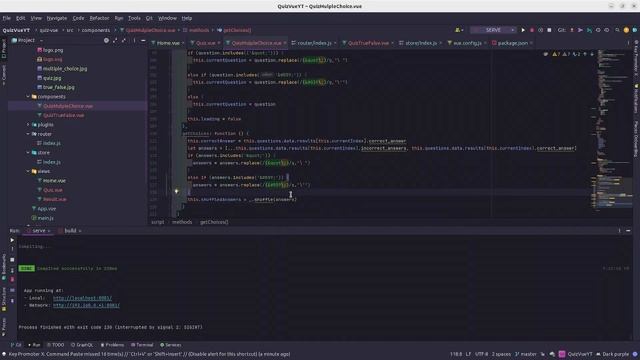640x360 pixels.
Task: Open the SERVE run configuration dropdown
Action: [493, 30]
